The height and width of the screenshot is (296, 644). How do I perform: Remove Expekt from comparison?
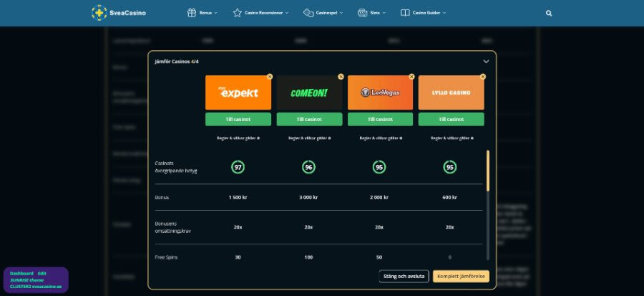[x=270, y=77]
